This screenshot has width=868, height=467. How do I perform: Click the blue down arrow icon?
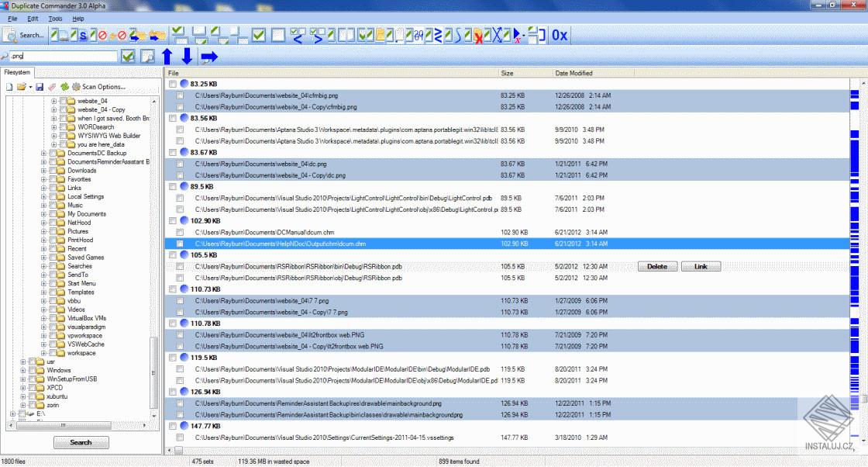[x=187, y=57]
